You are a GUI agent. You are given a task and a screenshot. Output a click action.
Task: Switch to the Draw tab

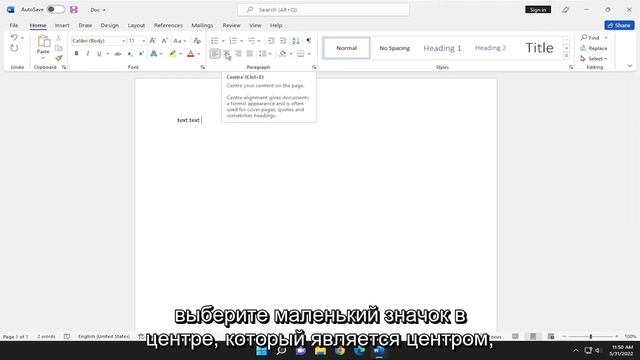(85, 25)
